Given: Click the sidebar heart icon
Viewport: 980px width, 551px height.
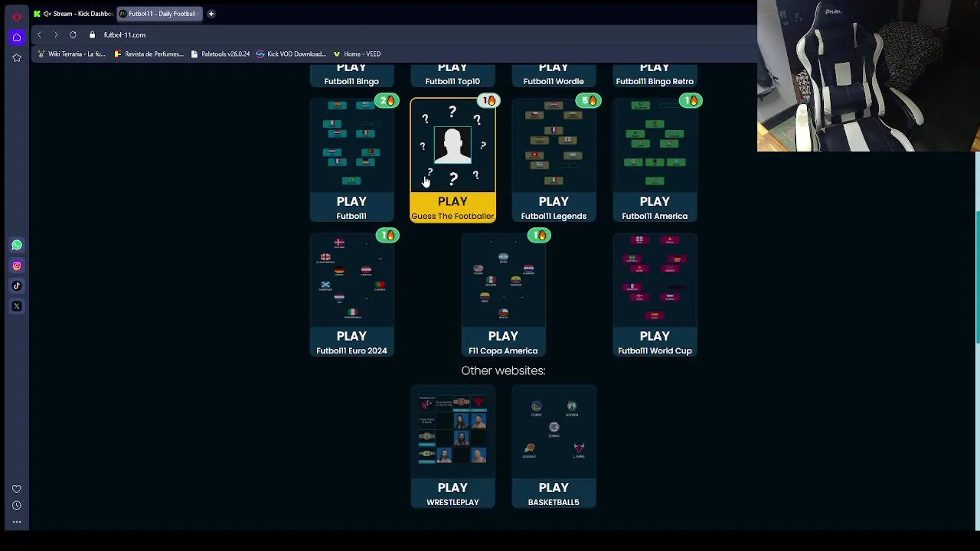Looking at the screenshot, I should pyautogui.click(x=17, y=488).
